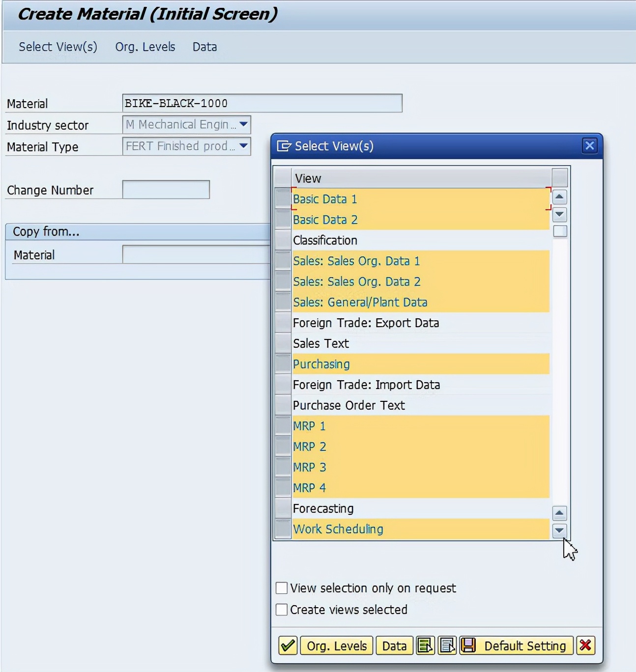The height and width of the screenshot is (672, 636).
Task: Click the Select View(s) toolbar item
Action: [x=58, y=47]
